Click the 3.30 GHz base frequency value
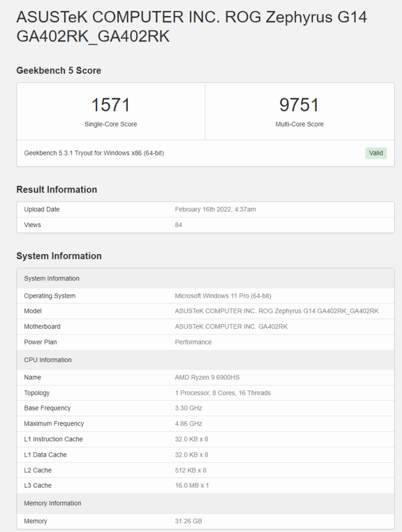Image resolution: width=402 pixels, height=532 pixels. (x=188, y=408)
